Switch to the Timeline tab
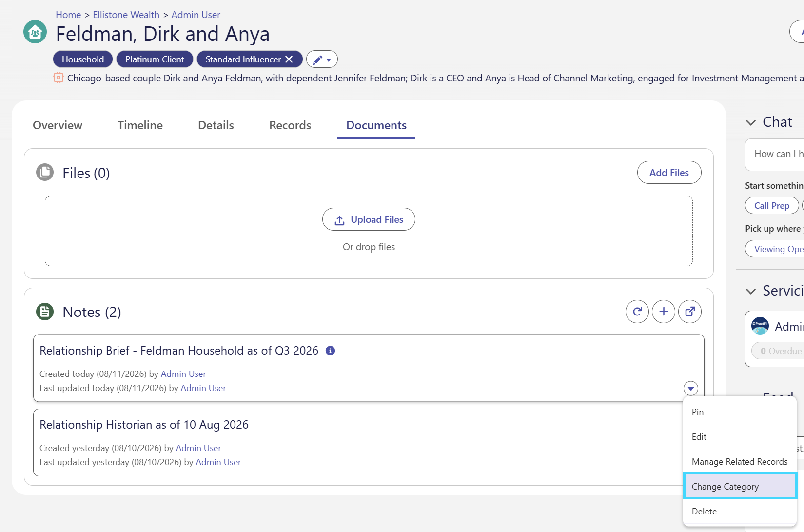Image resolution: width=804 pixels, height=532 pixels. click(x=140, y=125)
